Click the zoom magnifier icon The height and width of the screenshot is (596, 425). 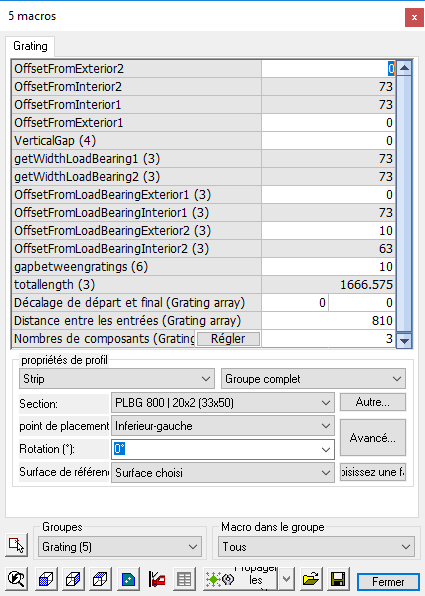click(16, 579)
